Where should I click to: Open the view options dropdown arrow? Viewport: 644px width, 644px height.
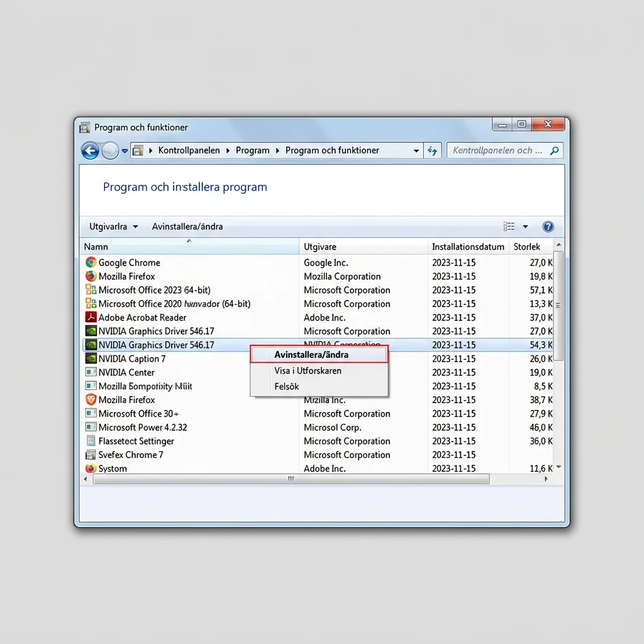[525, 226]
